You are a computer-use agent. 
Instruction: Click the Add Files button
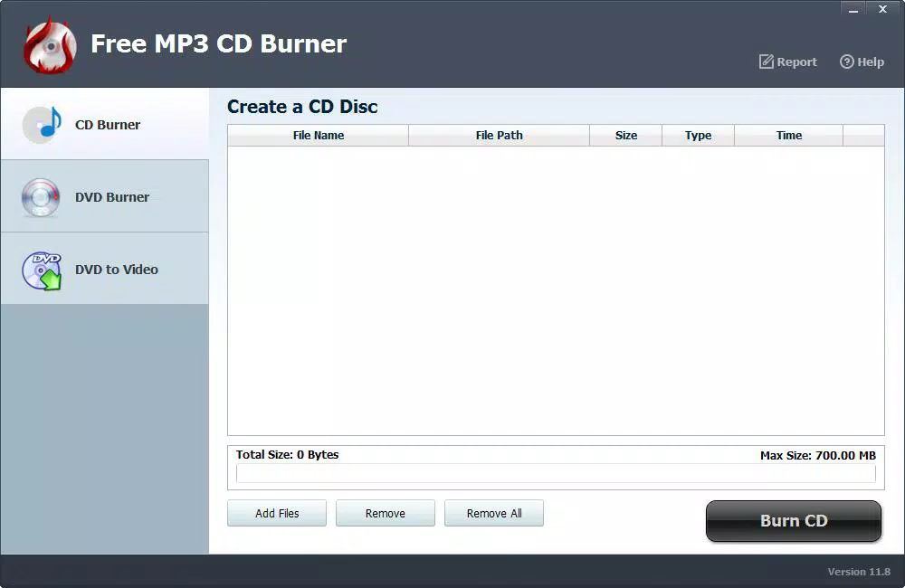pyautogui.click(x=277, y=513)
